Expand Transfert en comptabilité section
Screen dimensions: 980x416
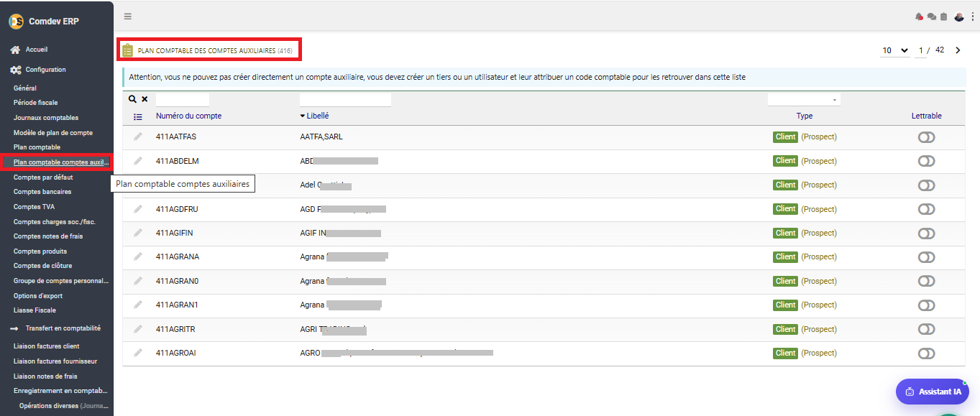pyautogui.click(x=63, y=328)
